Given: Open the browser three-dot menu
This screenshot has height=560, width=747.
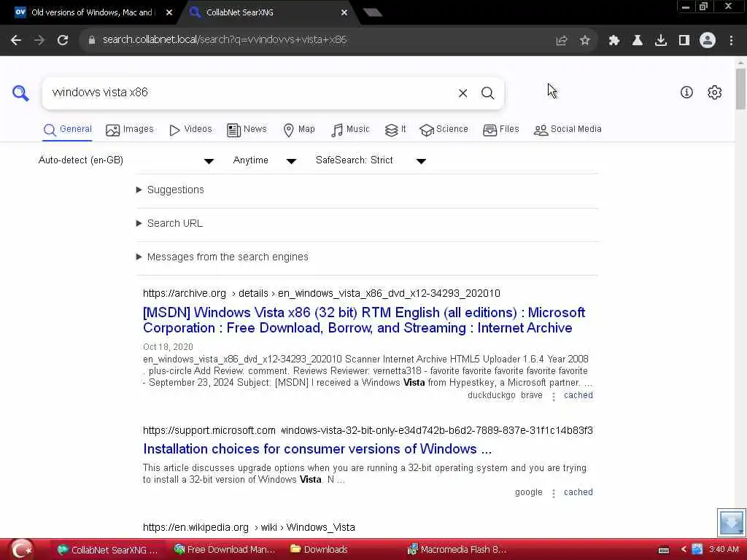Looking at the screenshot, I should coord(731,41).
